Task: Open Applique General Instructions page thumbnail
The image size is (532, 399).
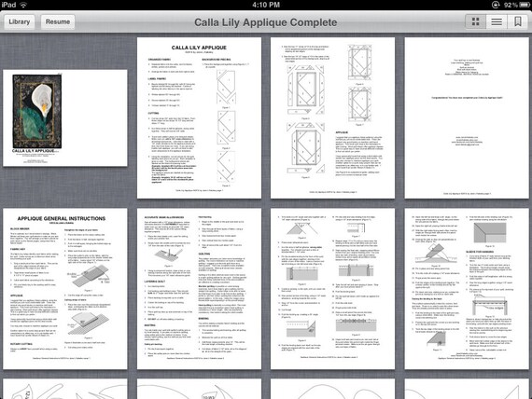Action: click(65, 289)
